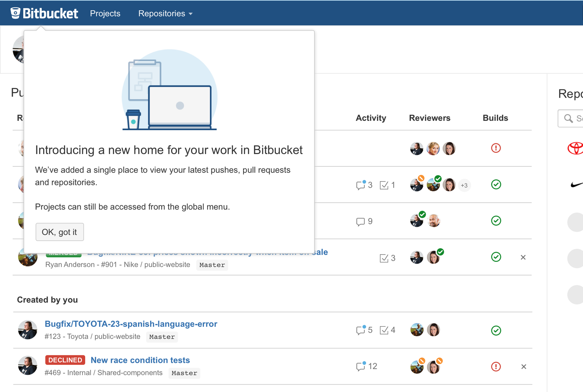Open the comment icon showing 12 comments
This screenshot has height=392, width=583.
click(362, 366)
